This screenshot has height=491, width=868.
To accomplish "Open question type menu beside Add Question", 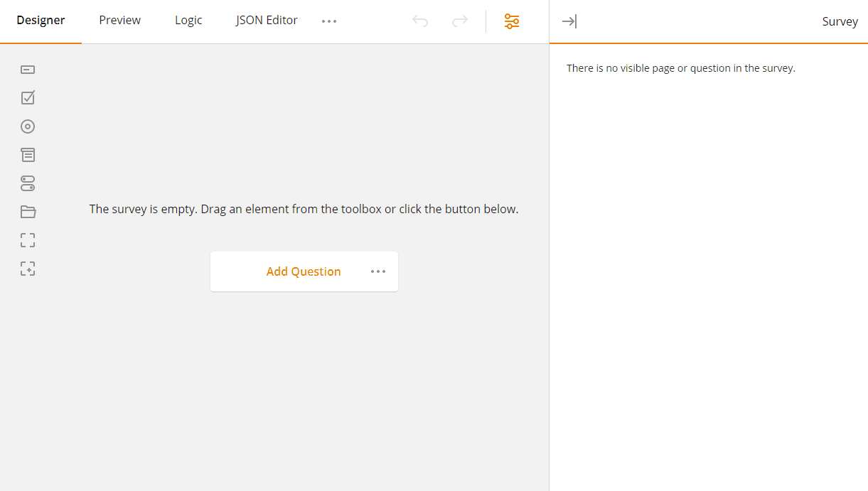I will point(377,271).
